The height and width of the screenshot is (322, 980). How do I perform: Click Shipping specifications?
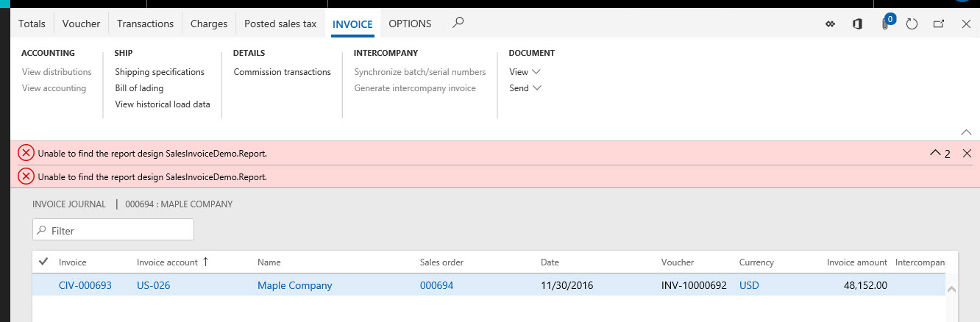point(160,72)
